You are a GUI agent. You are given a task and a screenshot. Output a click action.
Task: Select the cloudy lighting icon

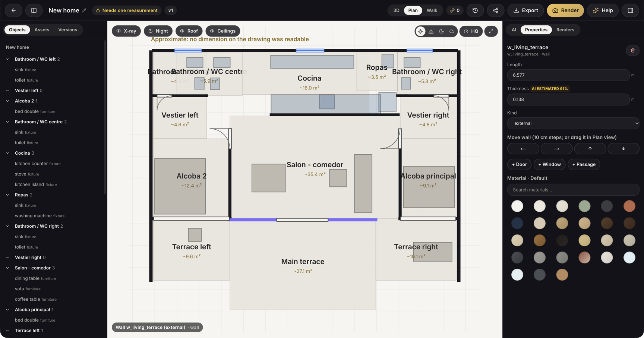452,31
